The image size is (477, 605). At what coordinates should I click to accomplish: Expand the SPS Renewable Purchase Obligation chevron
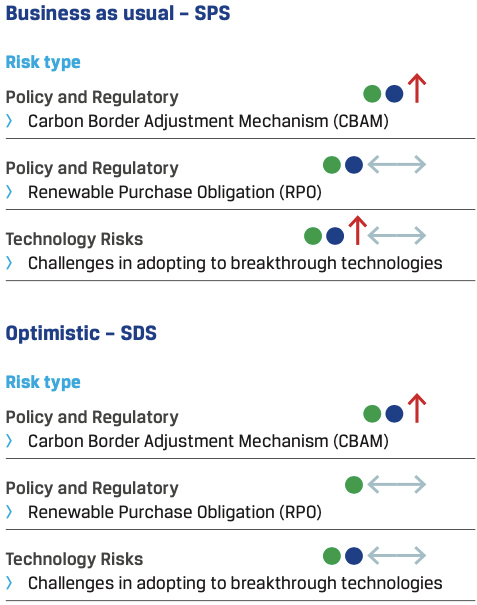9,192
